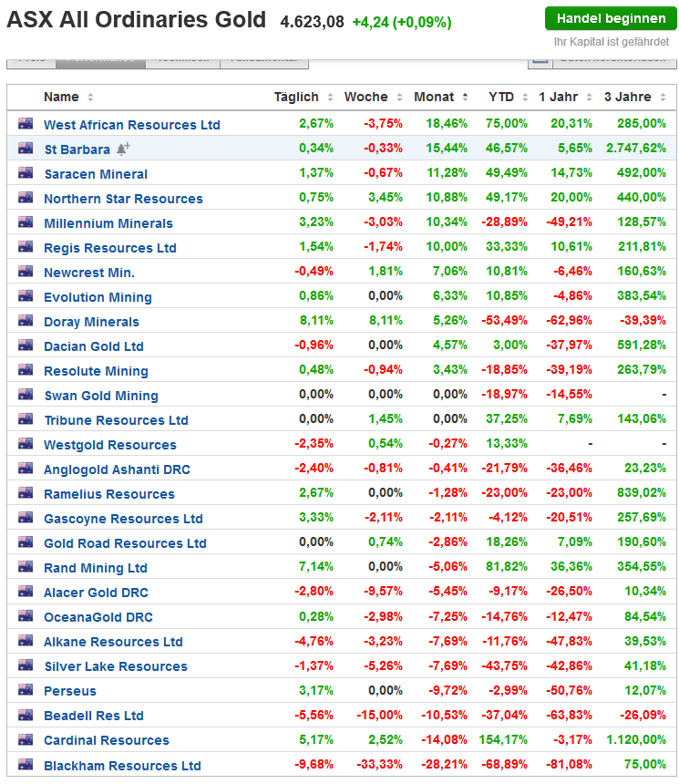Click Australian flag icon beside Anglogold Ashanti
Screen dimensions: 679x784
(26, 469)
